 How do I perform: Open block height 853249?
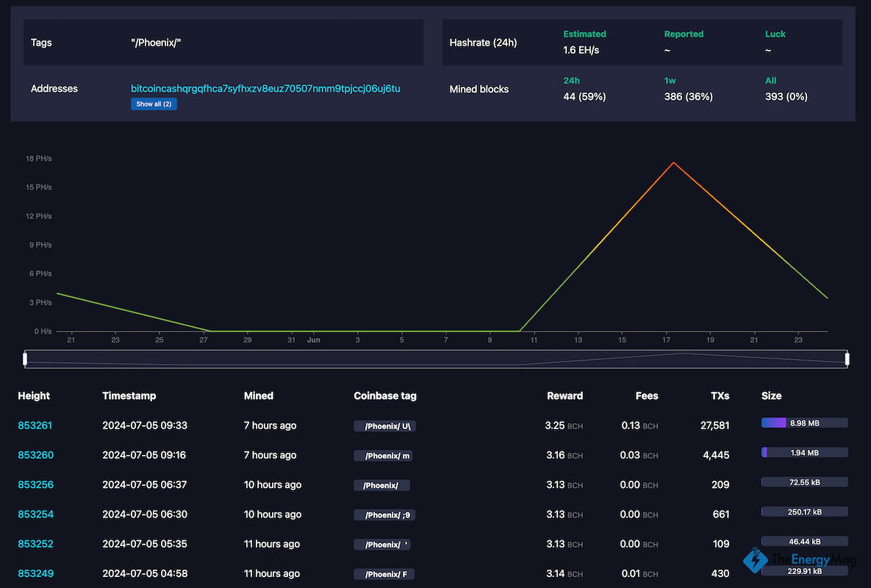pos(35,573)
